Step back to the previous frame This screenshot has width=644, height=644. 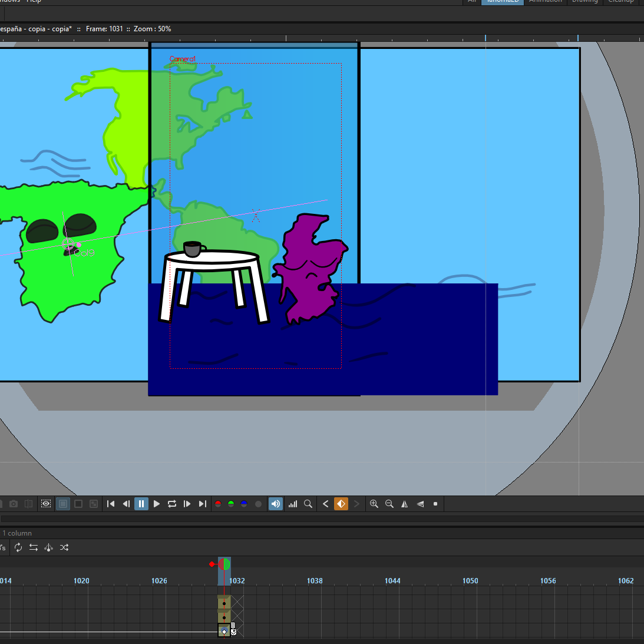(x=126, y=504)
